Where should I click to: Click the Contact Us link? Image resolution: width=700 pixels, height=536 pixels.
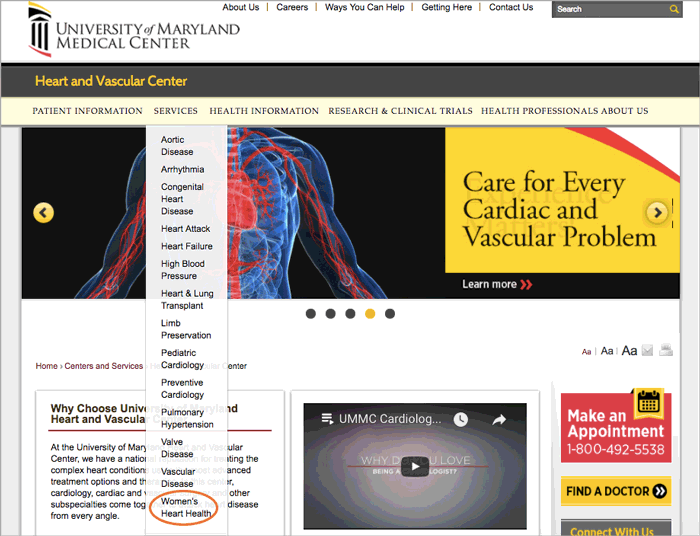pos(511,7)
